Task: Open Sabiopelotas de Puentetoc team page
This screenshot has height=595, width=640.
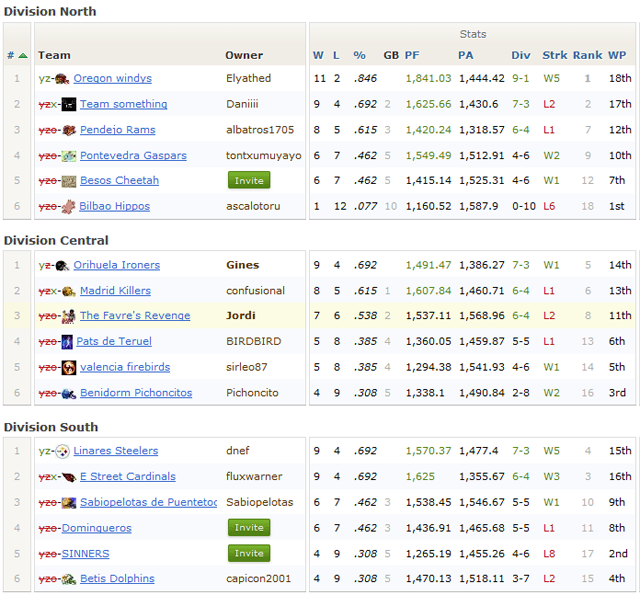Action: point(149,502)
